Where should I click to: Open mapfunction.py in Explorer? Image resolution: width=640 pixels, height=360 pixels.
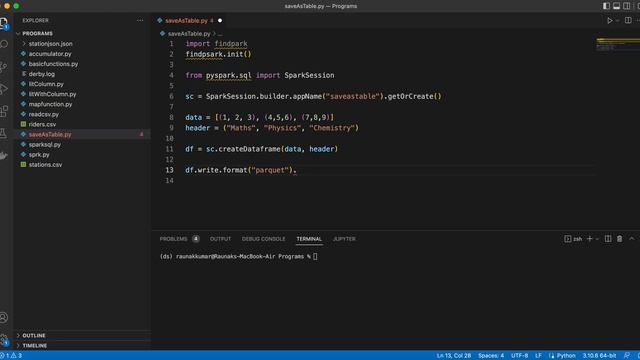50,104
